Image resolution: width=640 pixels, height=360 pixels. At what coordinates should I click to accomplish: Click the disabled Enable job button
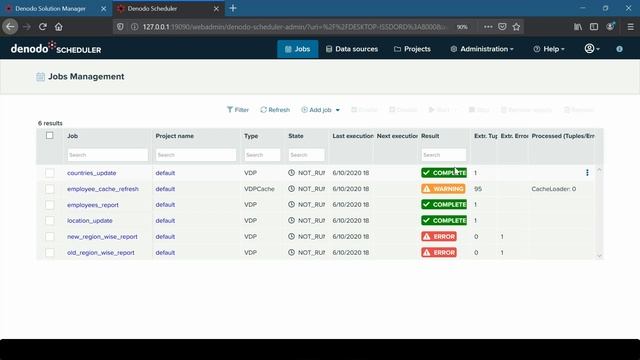coord(364,110)
